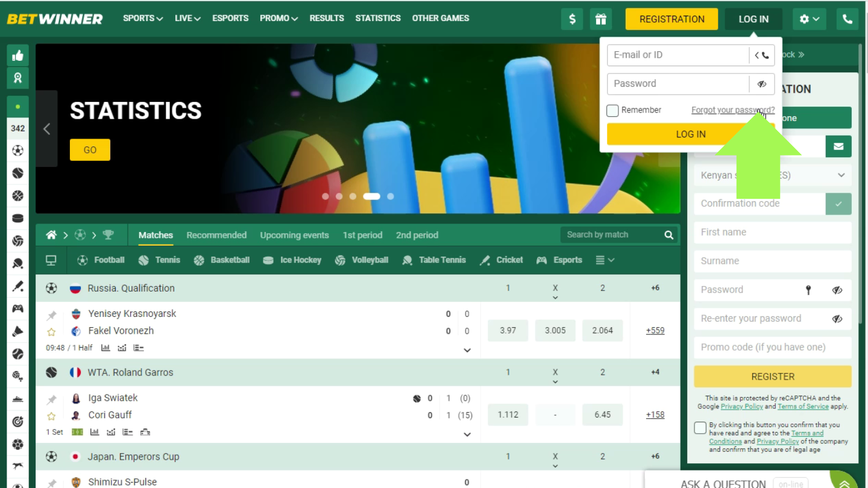
Task: Click the search magnifier icon in match search
Action: (x=668, y=235)
